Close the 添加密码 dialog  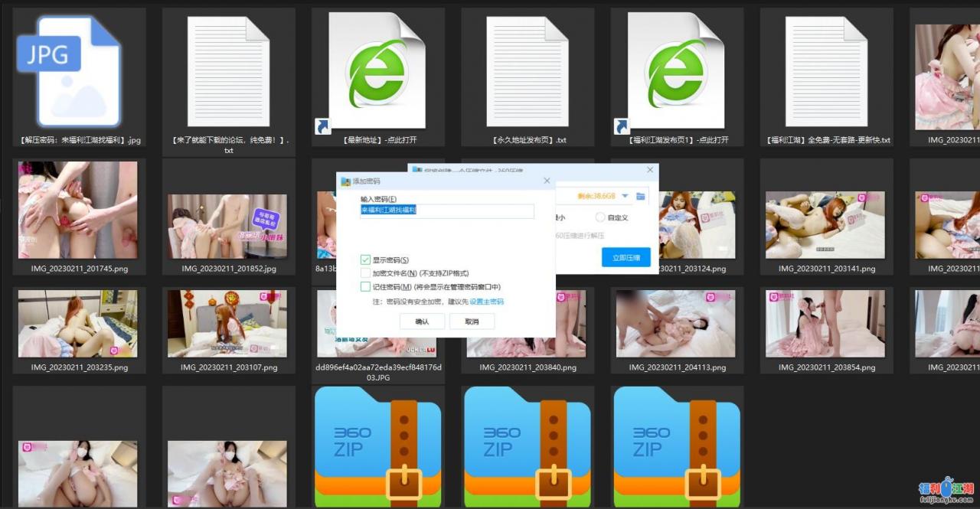[547, 181]
